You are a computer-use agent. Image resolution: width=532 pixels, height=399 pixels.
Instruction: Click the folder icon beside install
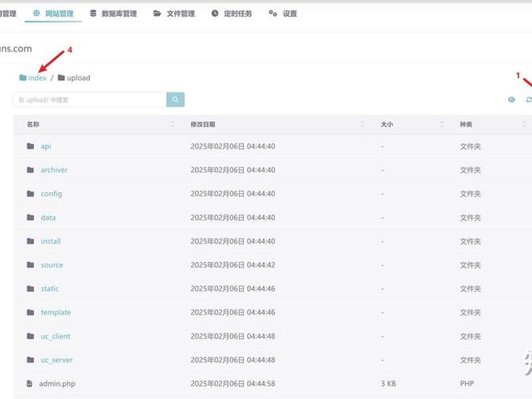(31, 241)
